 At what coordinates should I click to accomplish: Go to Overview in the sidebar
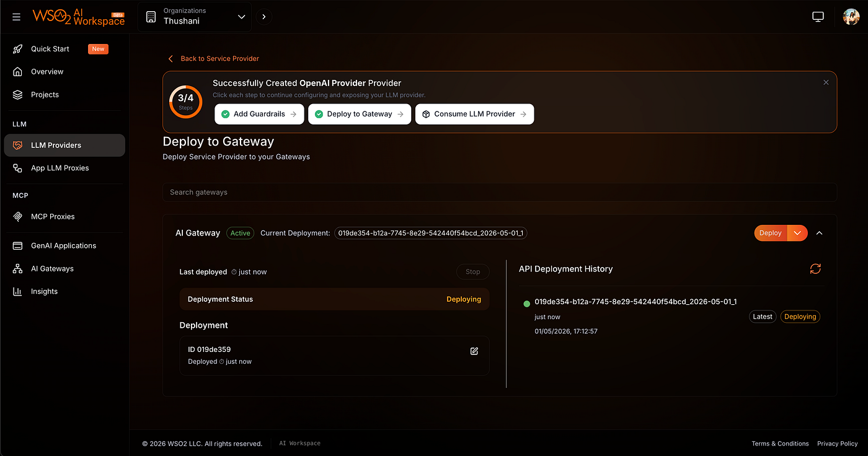[64, 72]
